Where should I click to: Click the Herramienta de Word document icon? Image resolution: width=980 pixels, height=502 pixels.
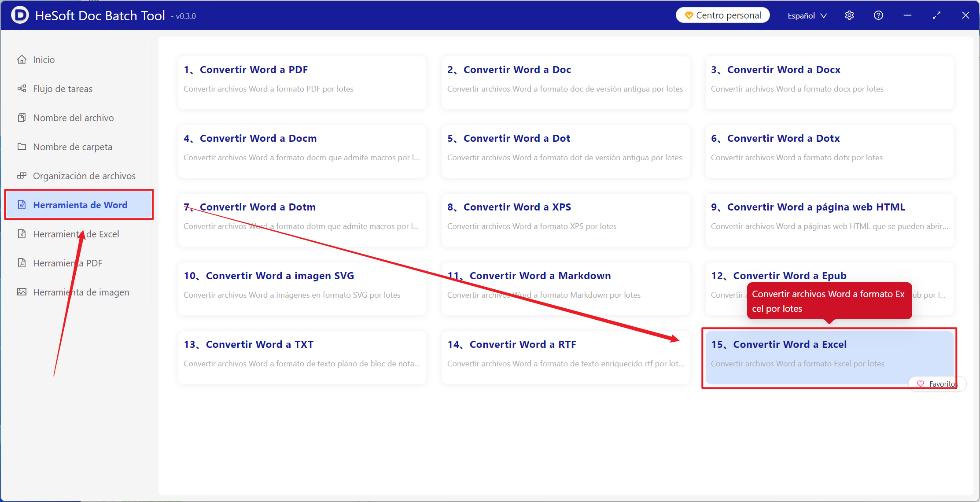22,205
